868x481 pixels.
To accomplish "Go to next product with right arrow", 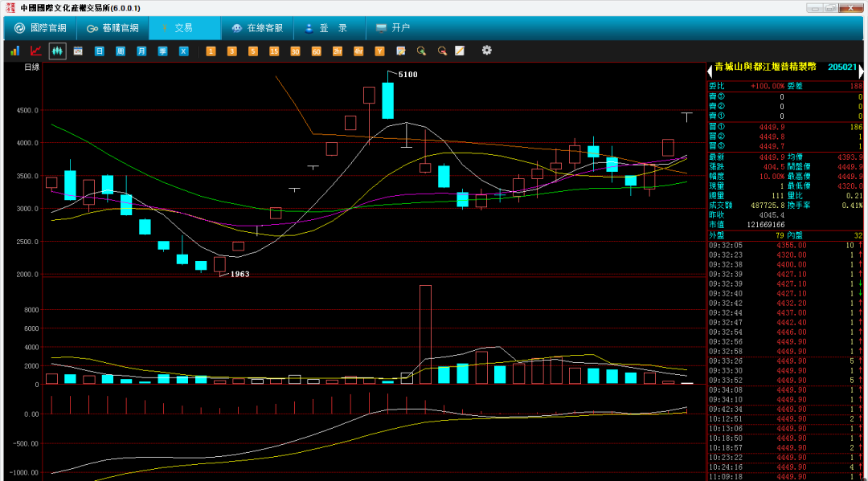I will tap(861, 71).
